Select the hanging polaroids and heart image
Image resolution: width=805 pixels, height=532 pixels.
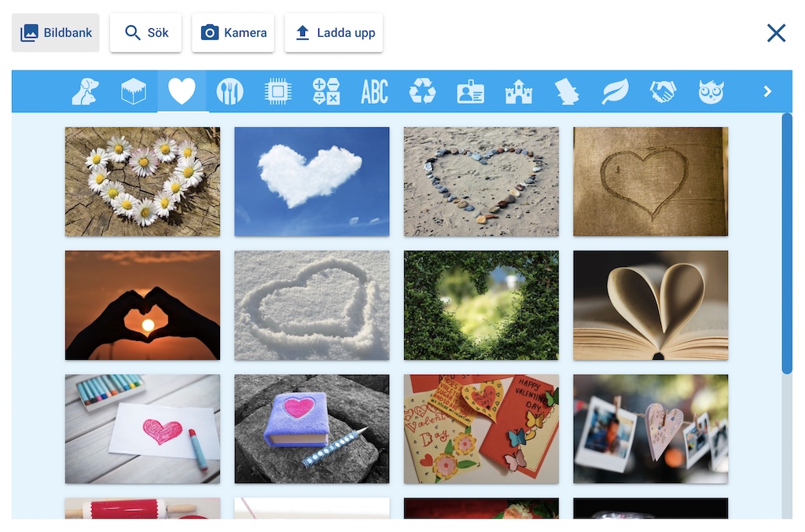651,429
